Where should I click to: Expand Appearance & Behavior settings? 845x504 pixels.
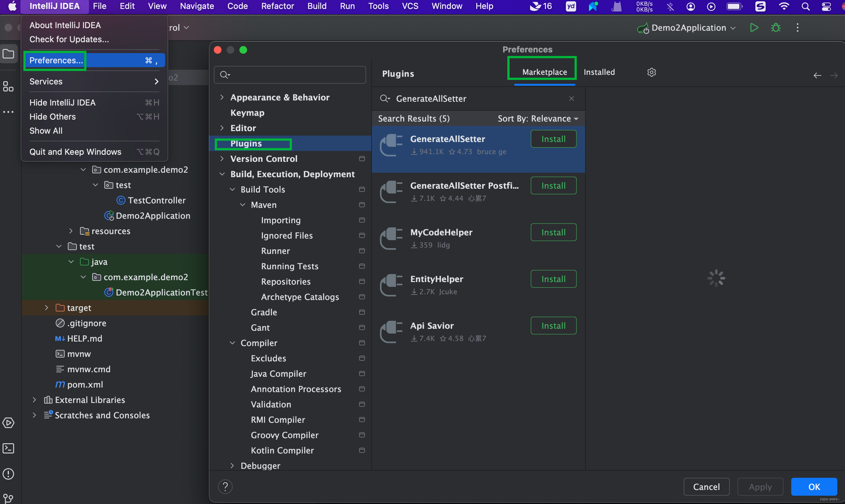[221, 97]
